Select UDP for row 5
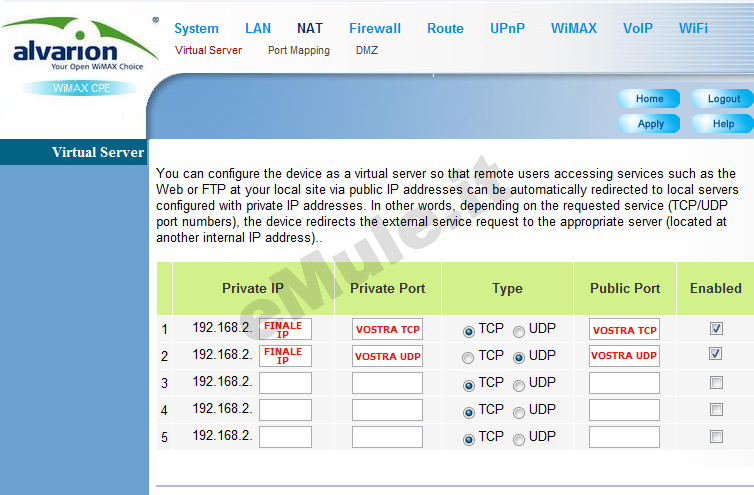The width and height of the screenshot is (754, 495). point(519,439)
